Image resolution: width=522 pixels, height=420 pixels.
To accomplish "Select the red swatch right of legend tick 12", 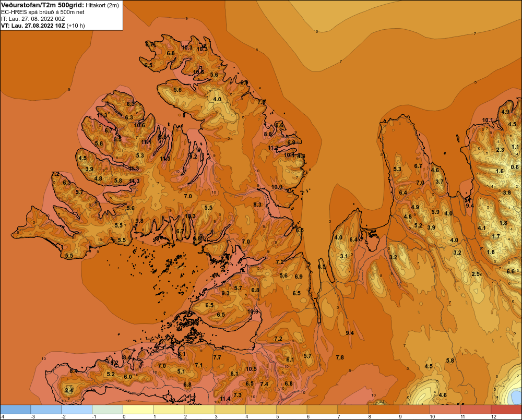I will point(506,409).
